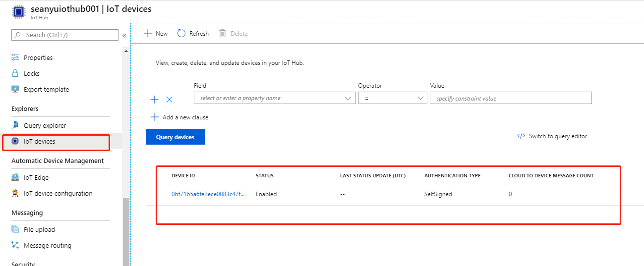The width and height of the screenshot is (644, 266).
Task: Switch to query editor link
Action: point(558,136)
